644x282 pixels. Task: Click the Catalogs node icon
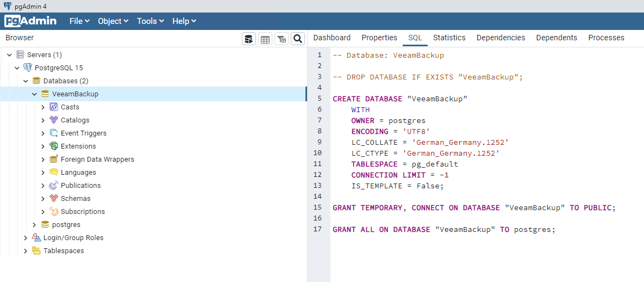[x=54, y=120]
